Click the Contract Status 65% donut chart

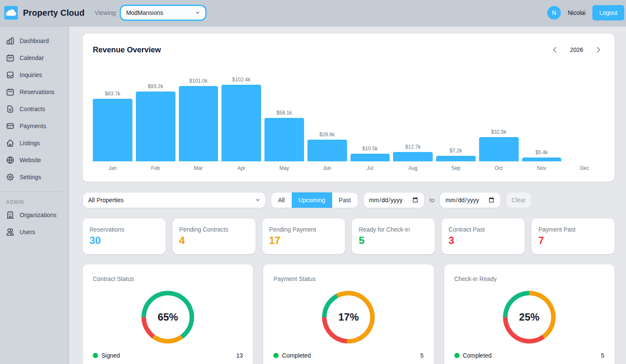[x=168, y=317]
